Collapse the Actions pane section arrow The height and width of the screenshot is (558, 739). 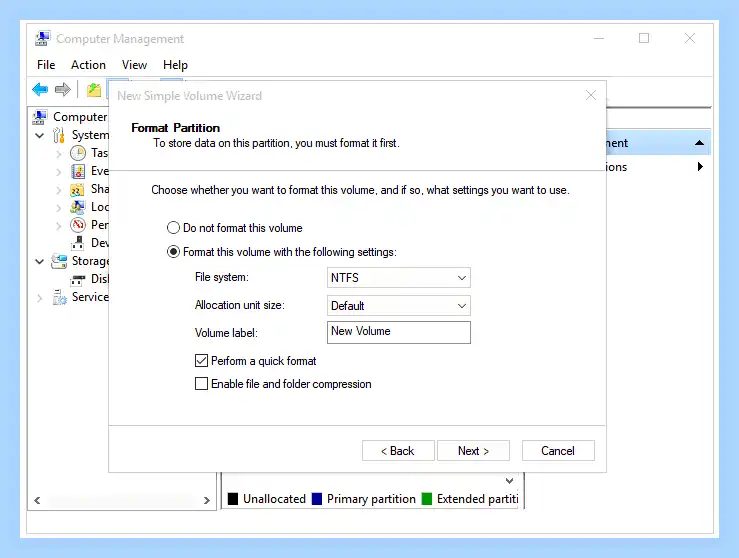700,143
